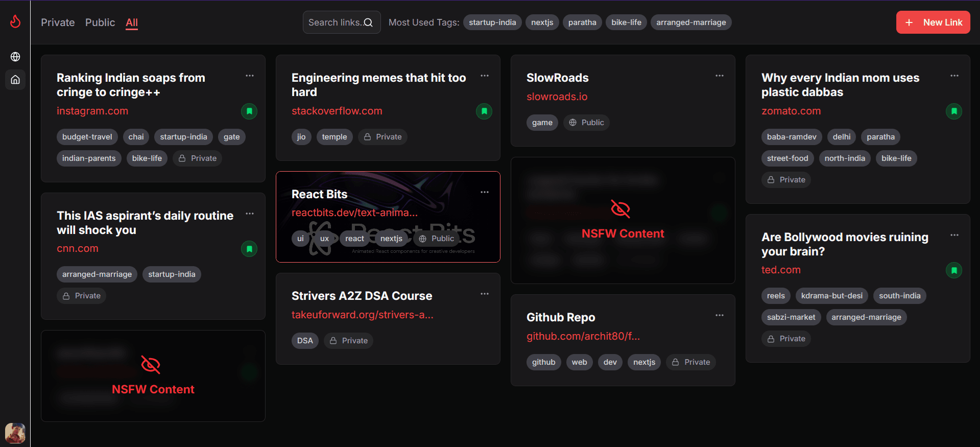Toggle bookmark on Engineering memes card
Screen dimensions: 980x447
click(x=484, y=111)
